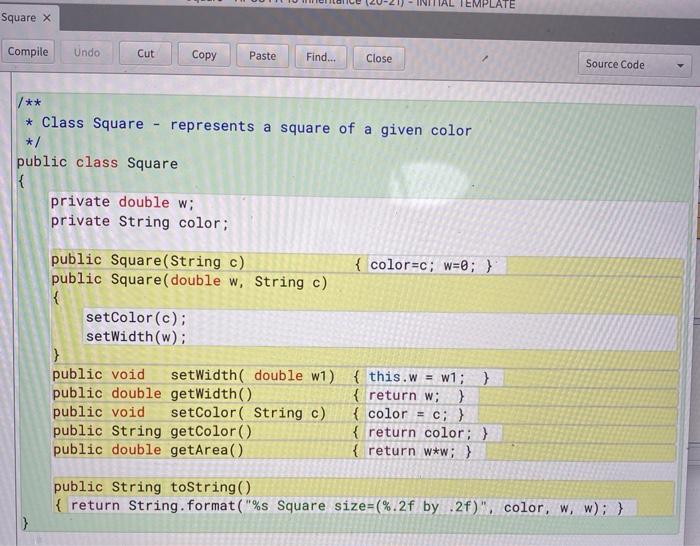Click the 'Class Square - represents' comment line

(257, 127)
